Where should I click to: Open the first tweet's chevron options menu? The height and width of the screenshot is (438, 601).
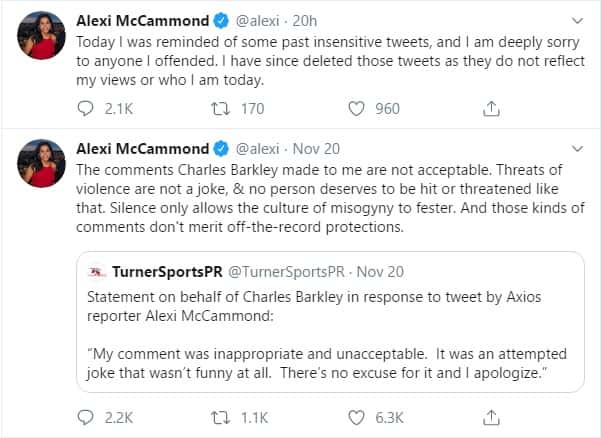coord(577,20)
